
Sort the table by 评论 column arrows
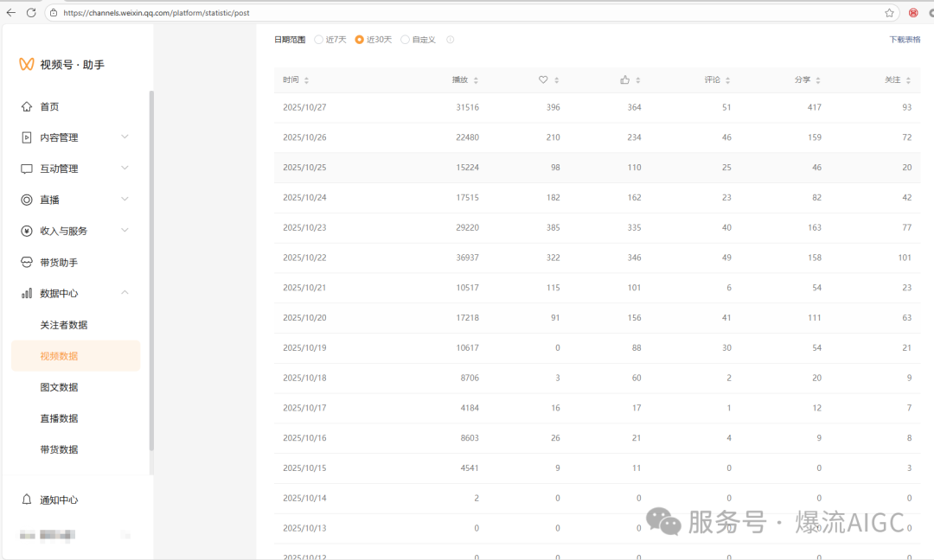728,80
